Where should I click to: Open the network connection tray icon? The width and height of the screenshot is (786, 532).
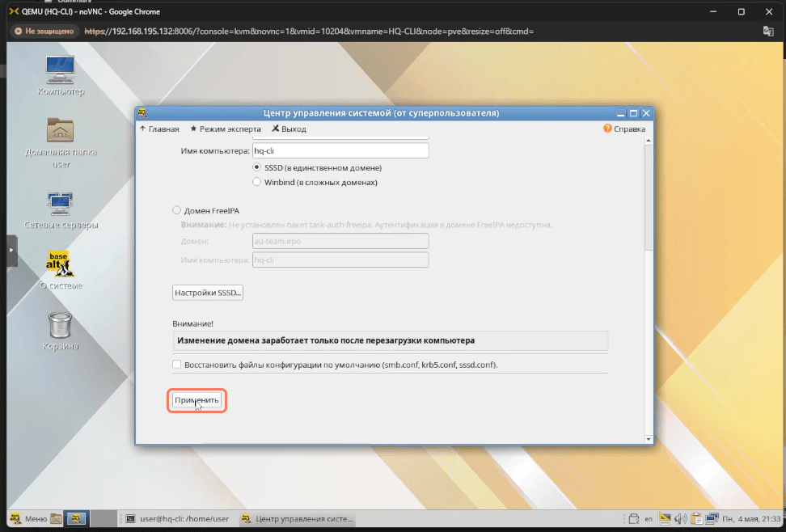tap(712, 519)
